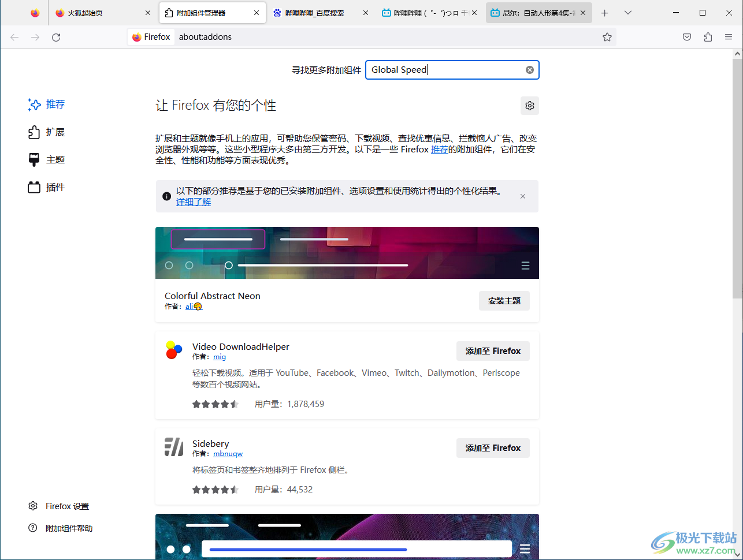This screenshot has width=743, height=560.
Task: Click the Colorful Abstract Neon theme preview
Action: 347,253
